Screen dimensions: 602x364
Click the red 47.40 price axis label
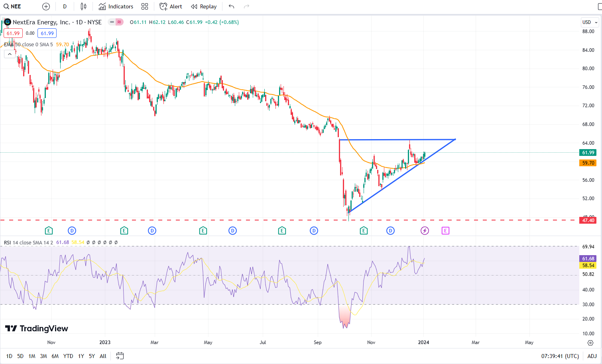tap(588, 220)
